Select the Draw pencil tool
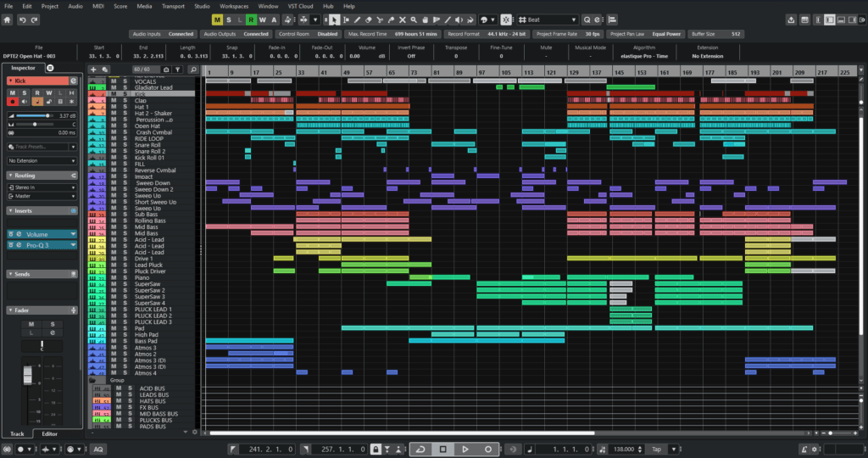The width and height of the screenshot is (868, 458). (357, 20)
